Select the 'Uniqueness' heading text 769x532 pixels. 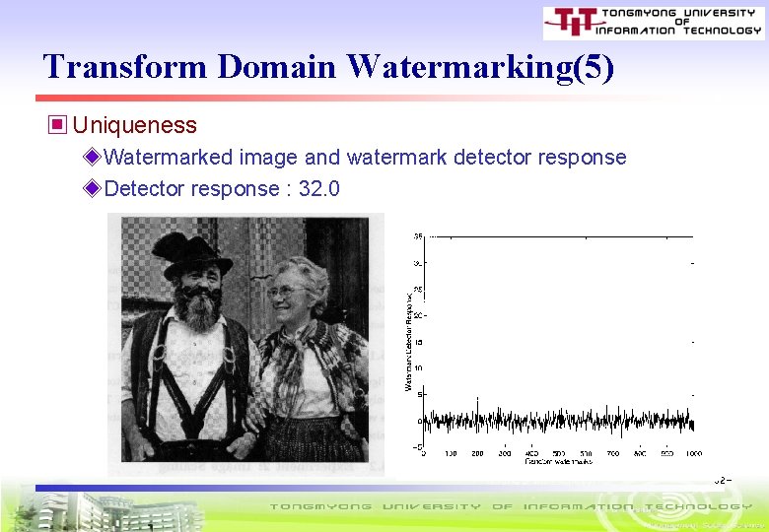tap(135, 125)
